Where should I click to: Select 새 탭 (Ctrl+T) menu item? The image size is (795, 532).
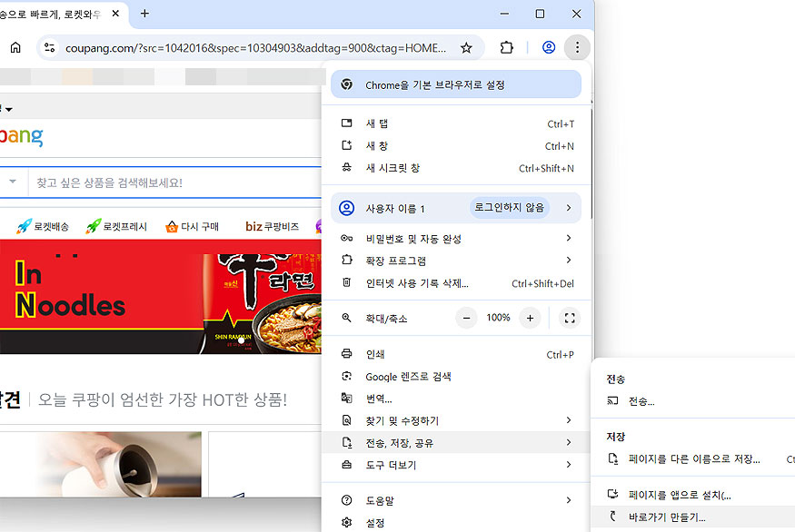coord(456,123)
